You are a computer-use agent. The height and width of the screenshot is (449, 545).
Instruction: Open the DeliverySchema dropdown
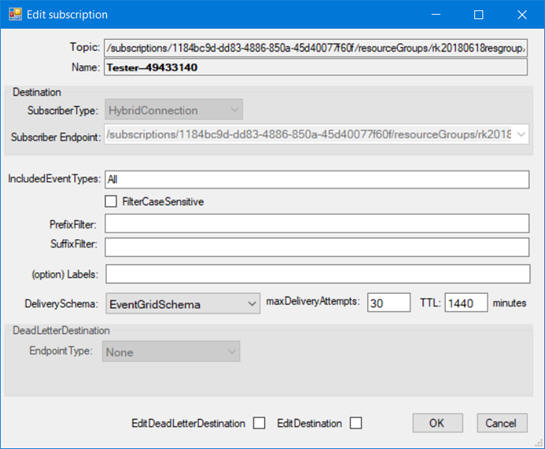pos(183,304)
